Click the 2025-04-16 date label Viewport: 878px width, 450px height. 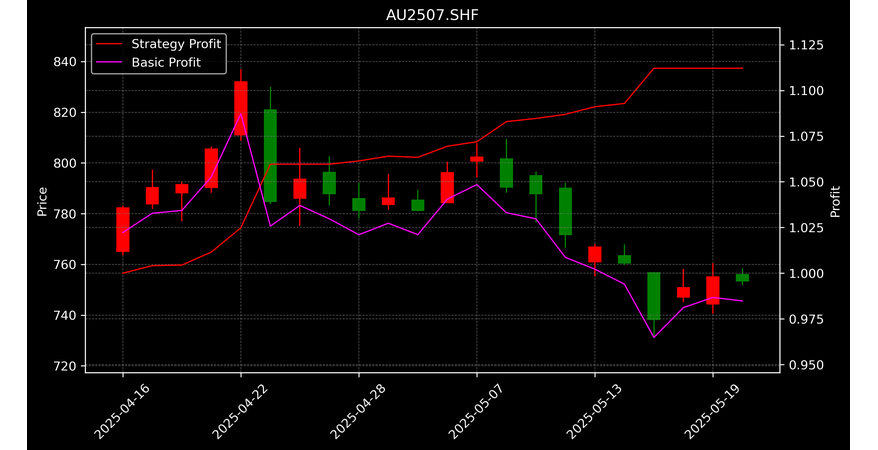[122, 411]
